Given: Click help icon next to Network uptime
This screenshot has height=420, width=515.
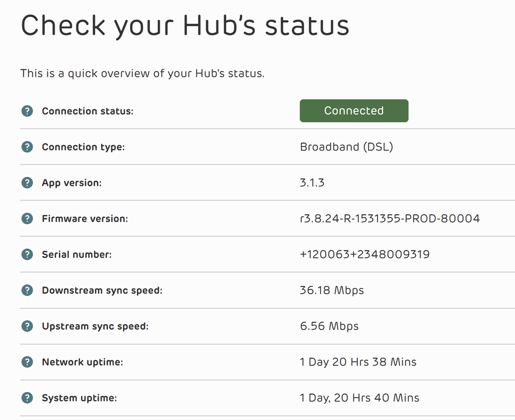Looking at the screenshot, I should (x=27, y=362).
